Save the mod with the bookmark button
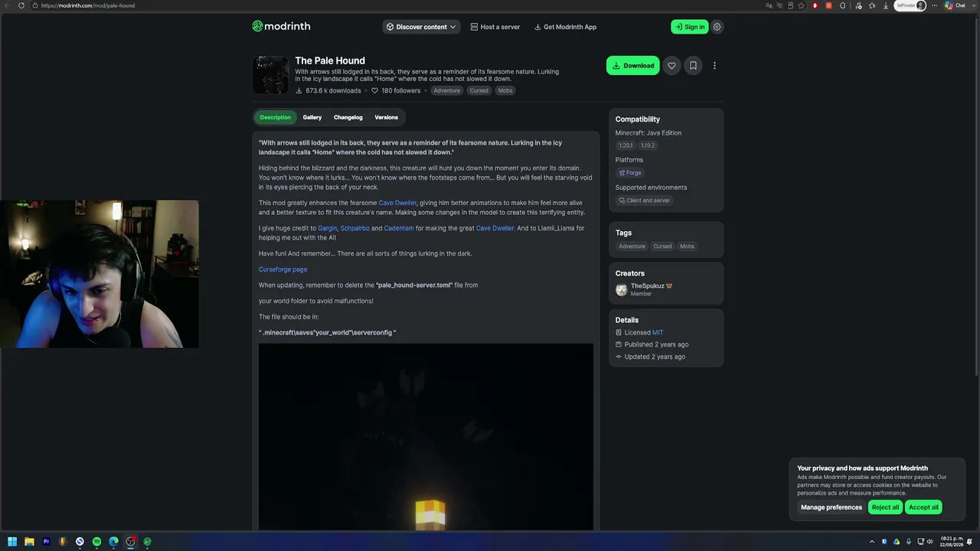Viewport: 980px width, 551px height. tap(693, 66)
